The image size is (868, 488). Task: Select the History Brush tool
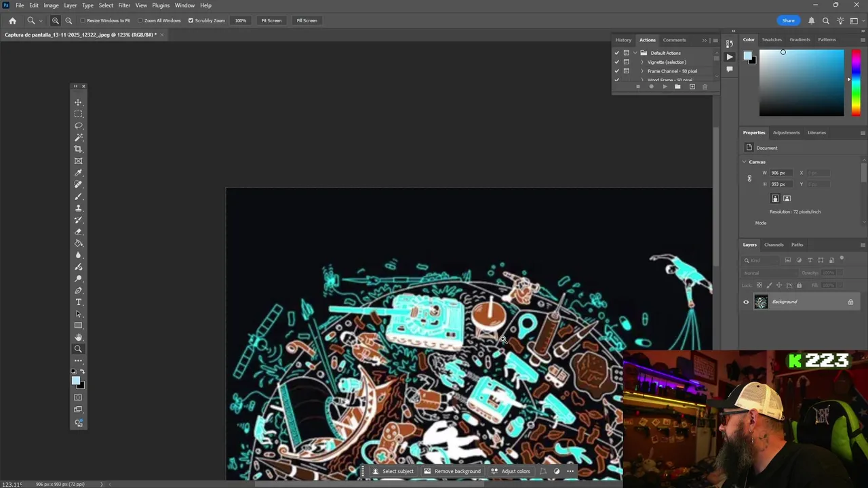click(x=78, y=220)
